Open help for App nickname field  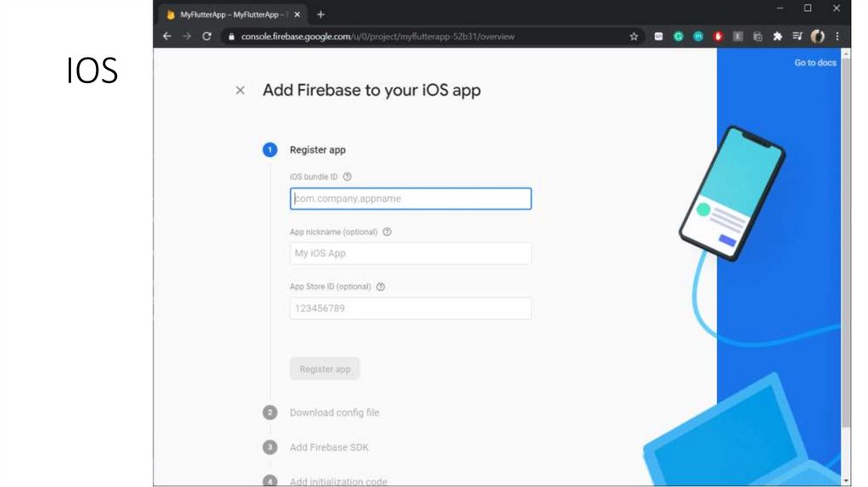click(387, 232)
